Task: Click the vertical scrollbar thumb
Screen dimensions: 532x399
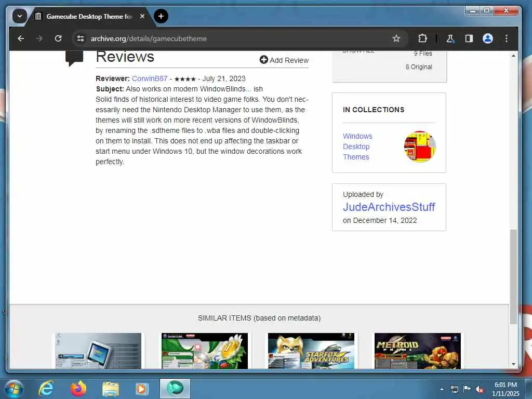Action: tap(514, 277)
